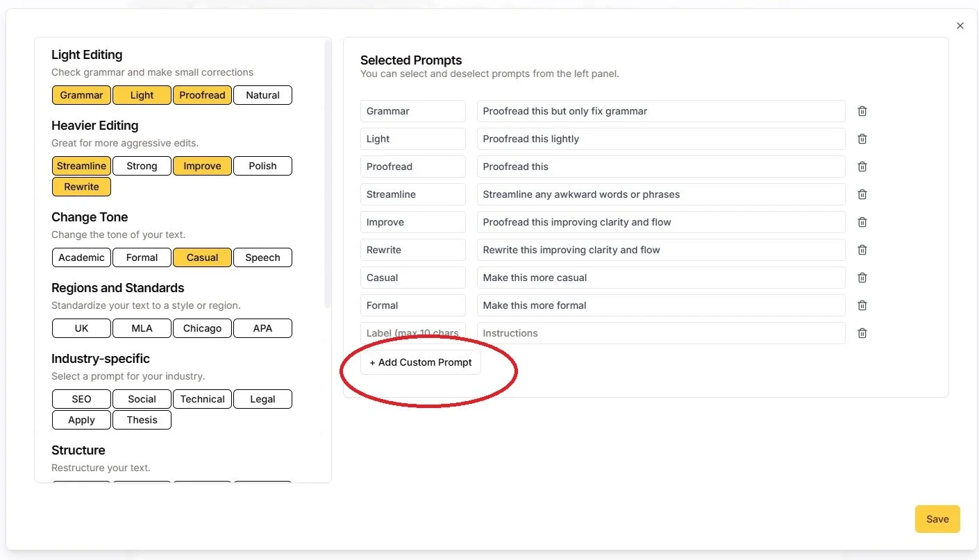Enable the Thesis industry prompt

tap(142, 420)
